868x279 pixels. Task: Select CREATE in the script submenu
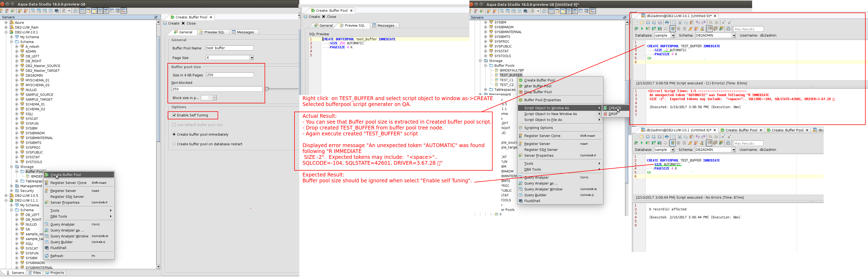(615, 108)
